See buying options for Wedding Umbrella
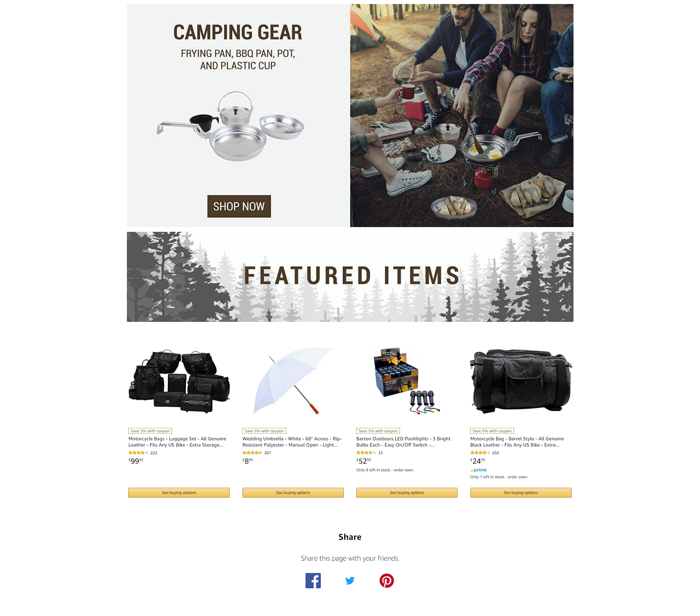The image size is (700, 616). point(293,492)
